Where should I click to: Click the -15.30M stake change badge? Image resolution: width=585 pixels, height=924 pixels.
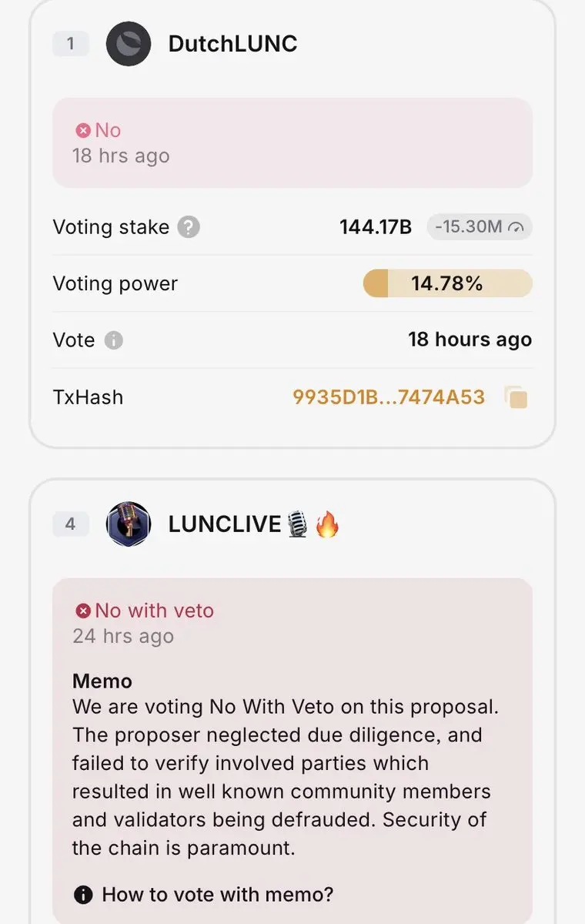[x=480, y=227]
